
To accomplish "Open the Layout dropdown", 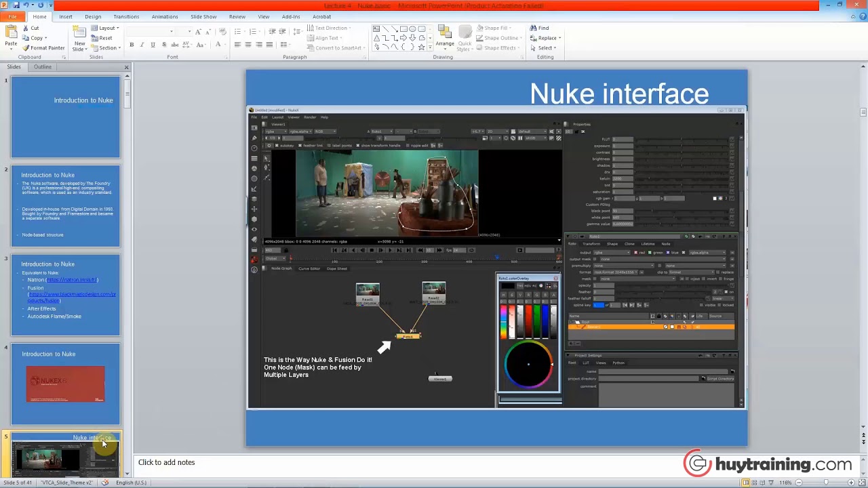I will click(x=105, y=28).
